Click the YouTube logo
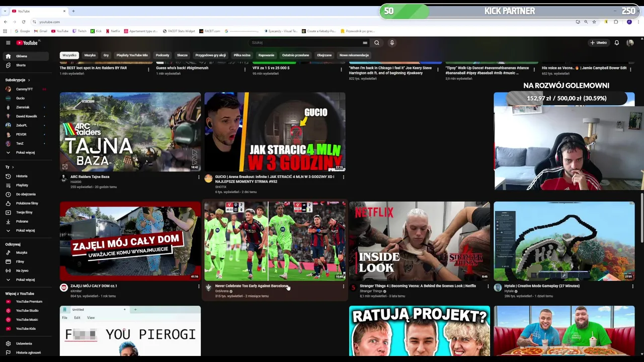Image resolution: width=644 pixels, height=362 pixels. tap(27, 43)
